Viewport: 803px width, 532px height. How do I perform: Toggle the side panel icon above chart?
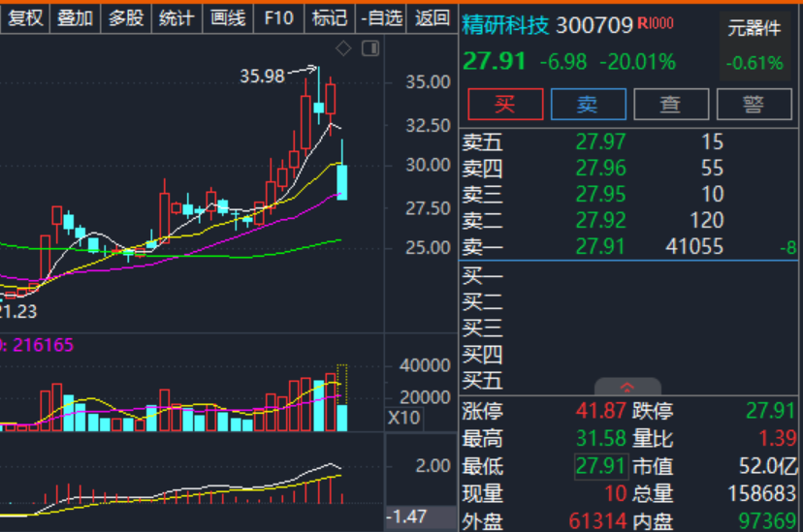pyautogui.click(x=370, y=48)
